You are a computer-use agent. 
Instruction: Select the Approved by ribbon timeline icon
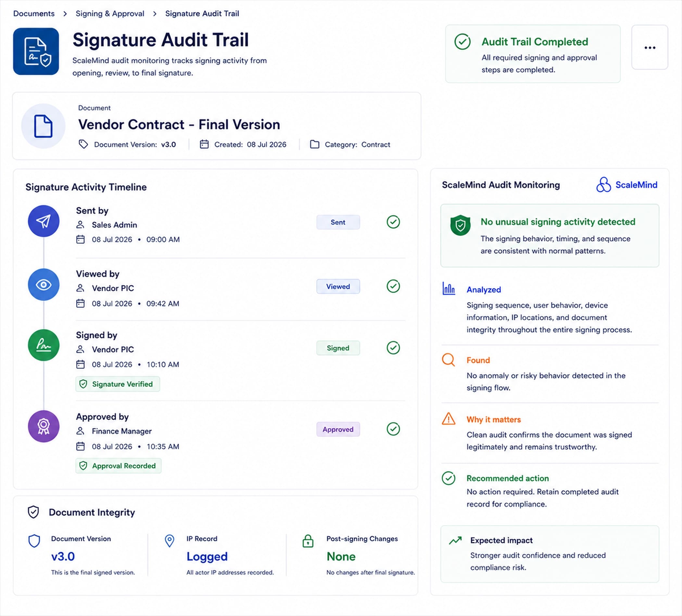click(x=44, y=427)
